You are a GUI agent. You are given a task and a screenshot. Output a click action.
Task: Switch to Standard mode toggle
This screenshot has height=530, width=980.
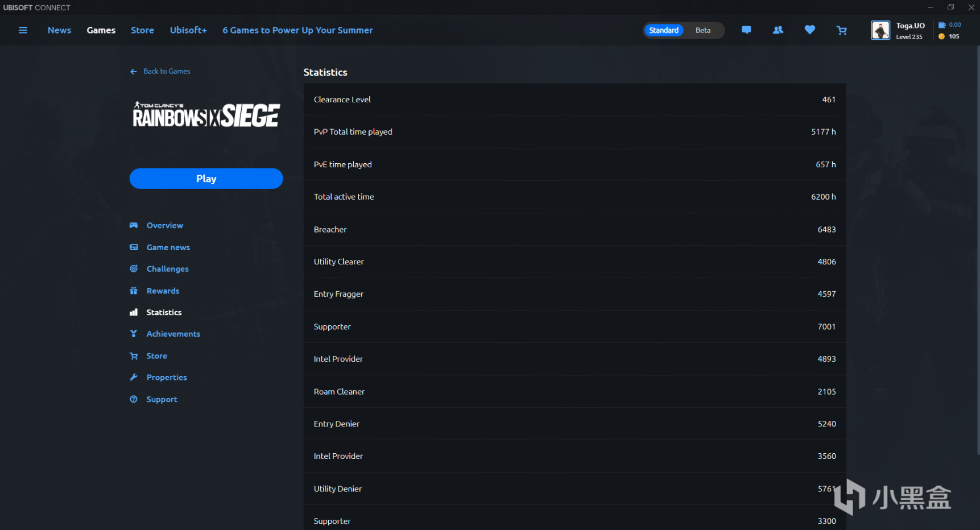[664, 30]
